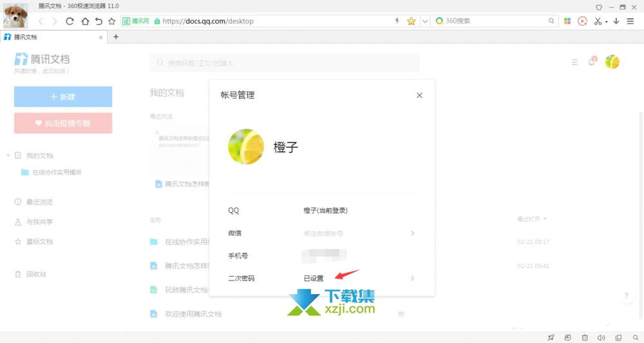This screenshot has width=644, height=343.
Task: Click the lightning speed mode icon
Action: coord(397,21)
